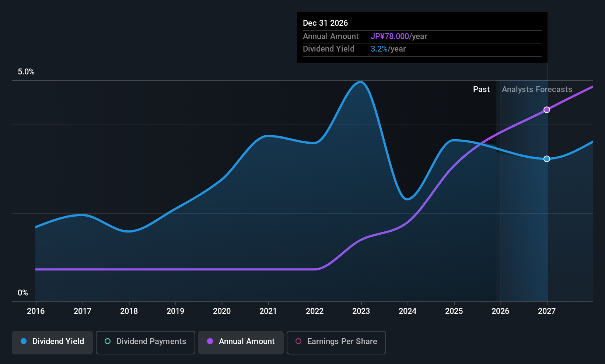Click the 3.2% dividend yield tooltip value
The width and height of the screenshot is (605, 364).
379,49
